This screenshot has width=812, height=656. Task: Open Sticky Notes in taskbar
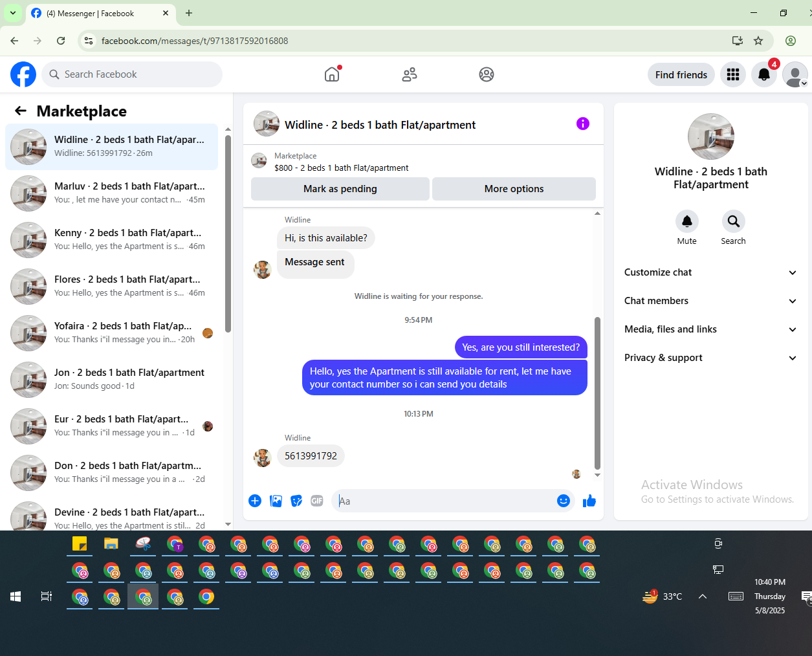80,544
